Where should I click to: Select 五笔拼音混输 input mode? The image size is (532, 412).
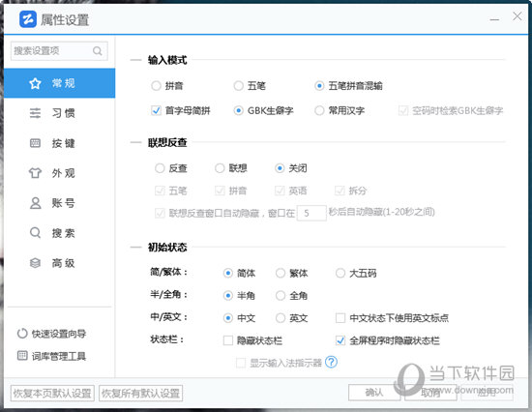[x=319, y=86]
